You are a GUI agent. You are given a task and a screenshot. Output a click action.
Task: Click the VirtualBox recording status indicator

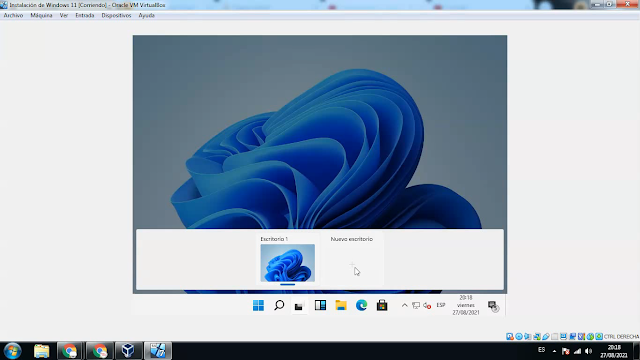pos(573,337)
